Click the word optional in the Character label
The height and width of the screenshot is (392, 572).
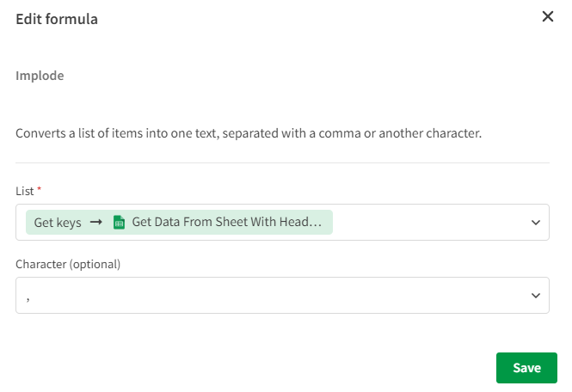tap(96, 264)
